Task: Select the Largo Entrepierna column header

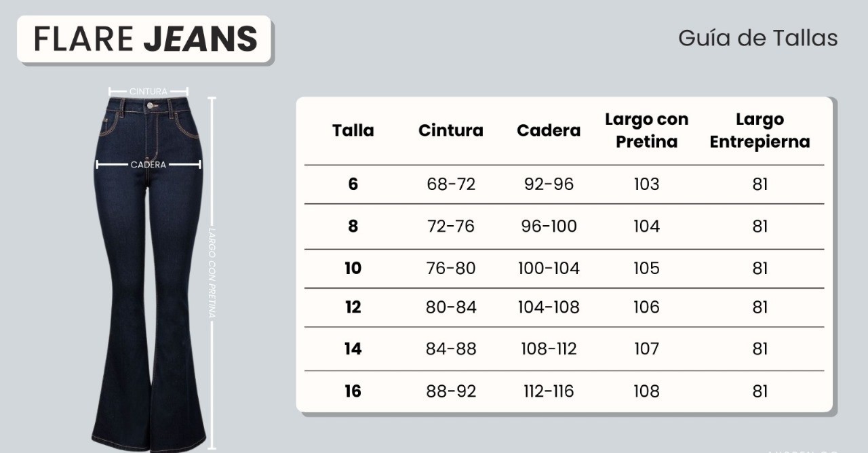Action: (x=759, y=130)
